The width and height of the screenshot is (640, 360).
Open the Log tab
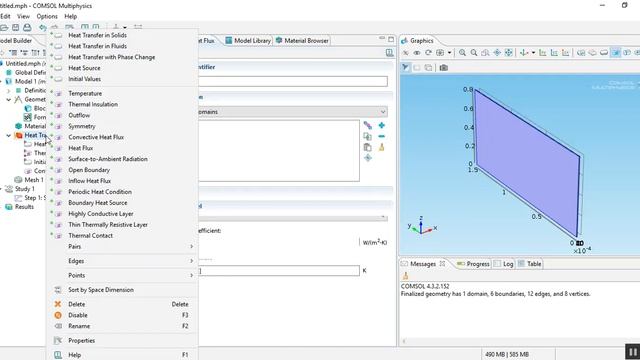504,264
